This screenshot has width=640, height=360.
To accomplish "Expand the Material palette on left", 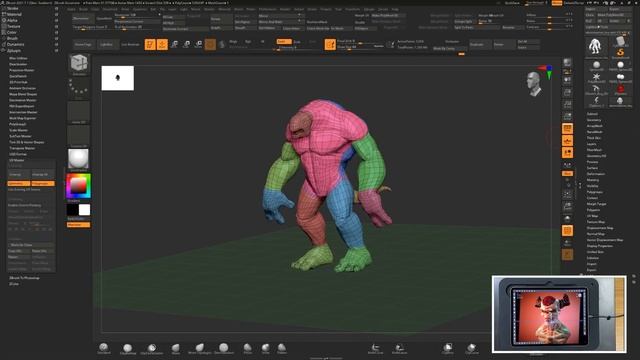I will [x=14, y=14].
